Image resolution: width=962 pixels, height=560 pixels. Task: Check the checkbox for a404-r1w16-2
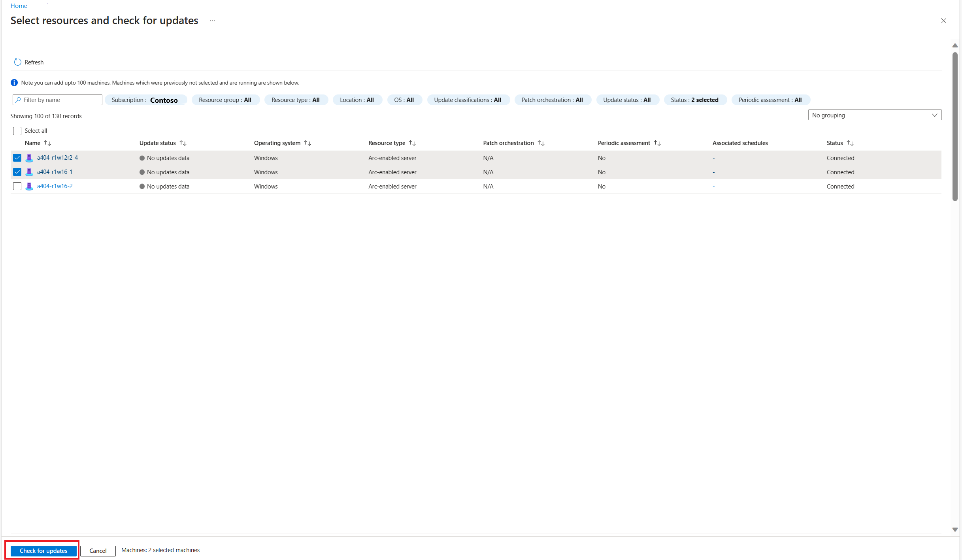point(17,186)
